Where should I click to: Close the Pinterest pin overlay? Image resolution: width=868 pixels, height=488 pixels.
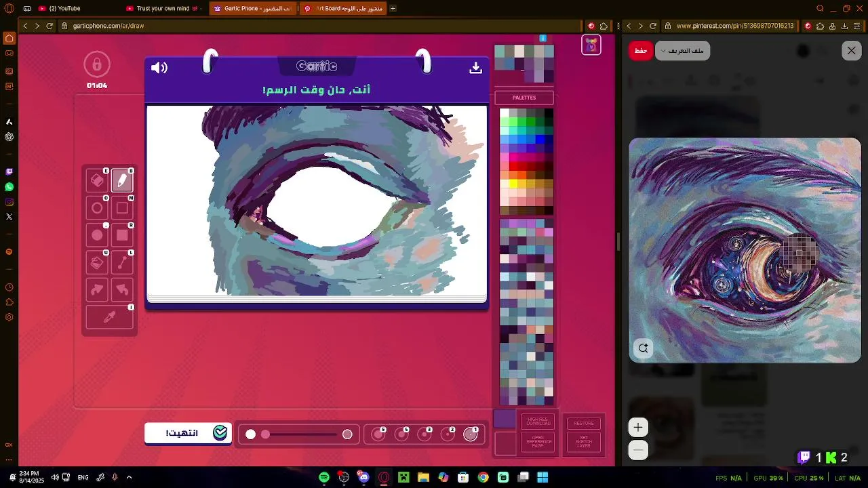click(x=852, y=51)
